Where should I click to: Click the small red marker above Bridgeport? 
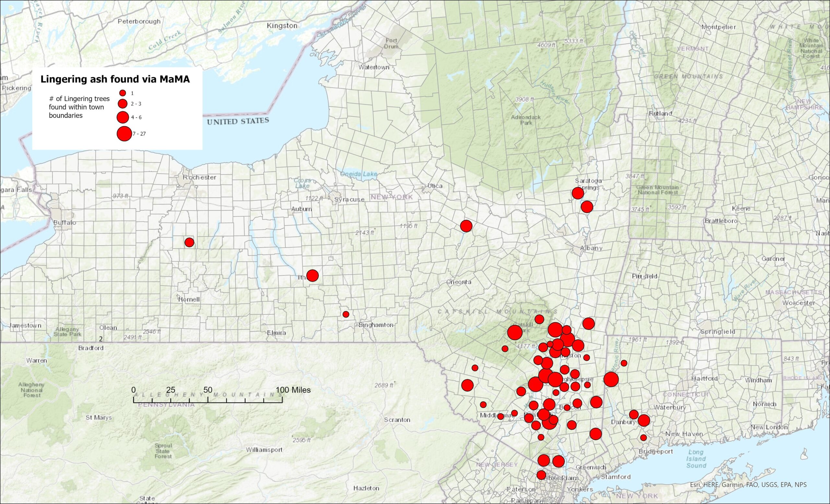643,438
